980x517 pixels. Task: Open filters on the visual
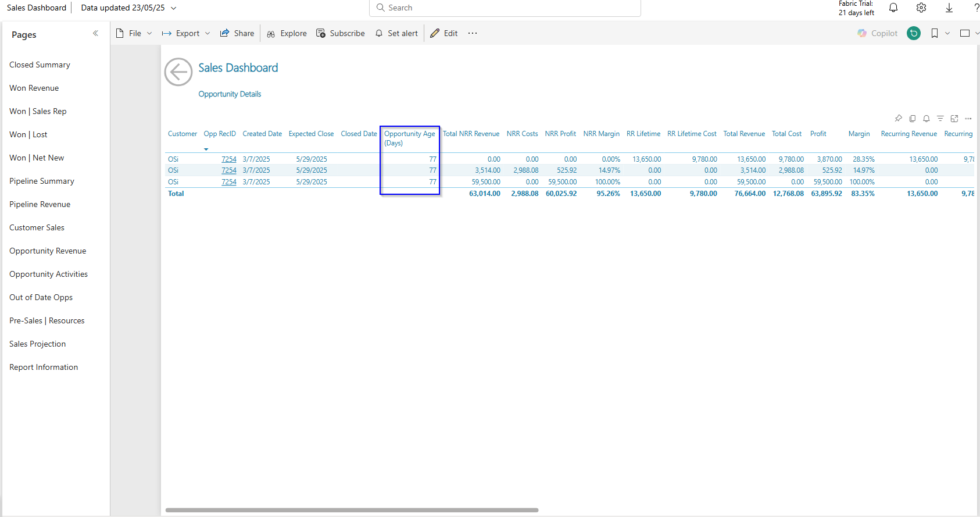(x=940, y=119)
